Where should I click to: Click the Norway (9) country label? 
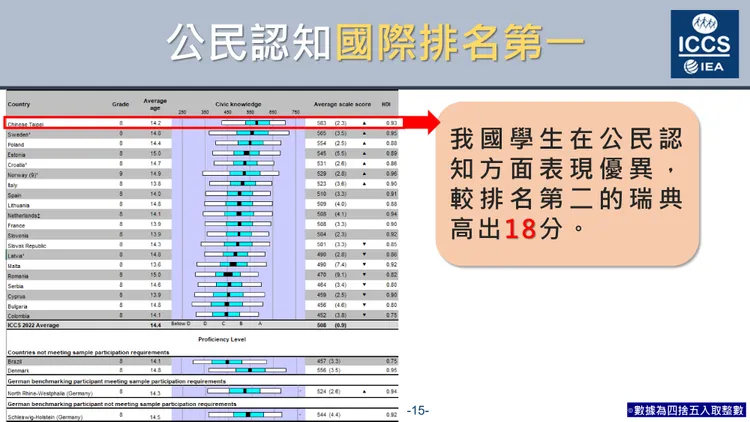point(22,175)
